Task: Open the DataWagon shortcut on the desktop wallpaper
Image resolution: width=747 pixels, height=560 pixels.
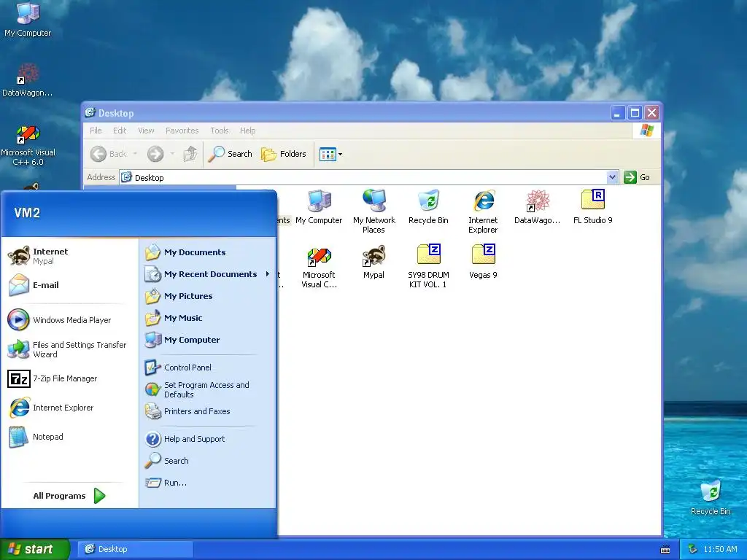Action: (28, 80)
